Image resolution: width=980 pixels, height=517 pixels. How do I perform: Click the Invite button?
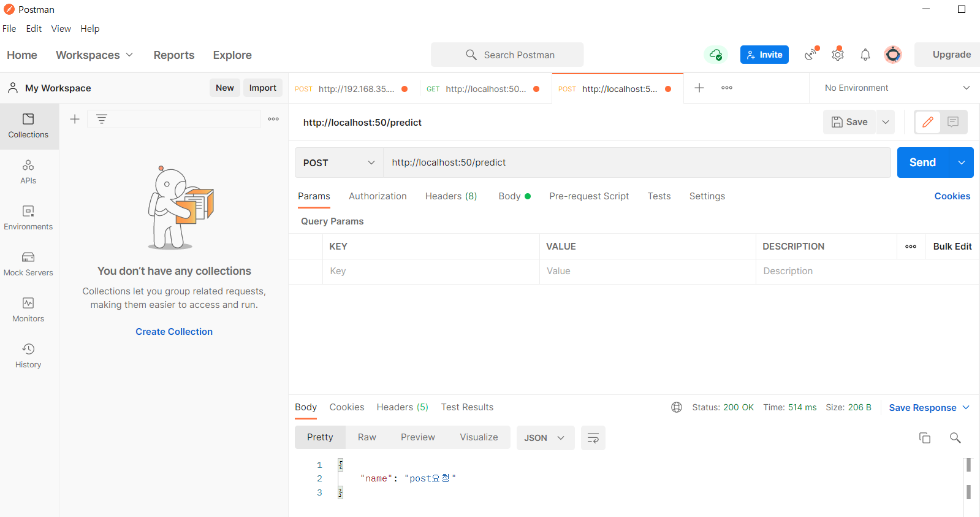coord(764,55)
